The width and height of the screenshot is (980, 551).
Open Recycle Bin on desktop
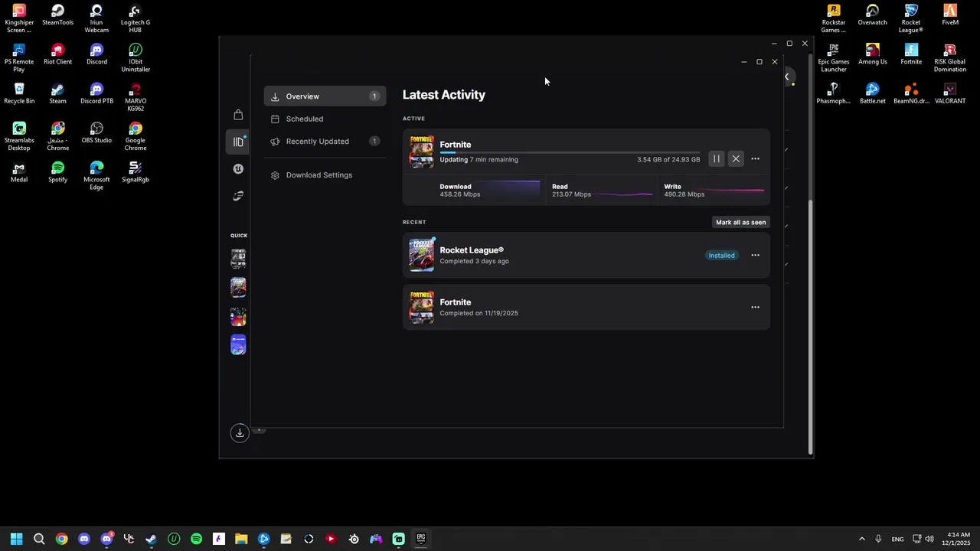pos(19,93)
